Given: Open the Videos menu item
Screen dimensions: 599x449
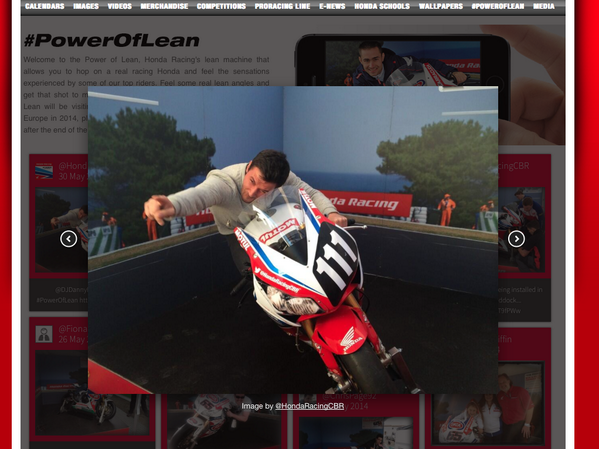Looking at the screenshot, I should click(120, 6).
